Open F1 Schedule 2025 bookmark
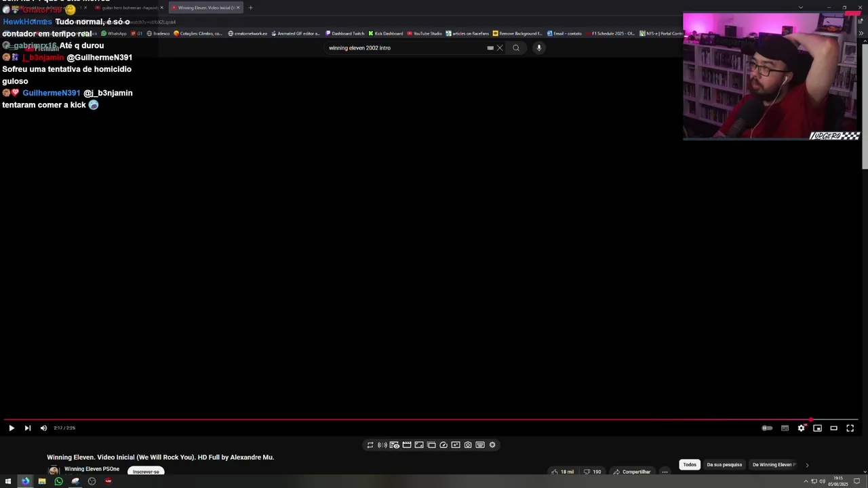The image size is (868, 488). (x=610, y=33)
